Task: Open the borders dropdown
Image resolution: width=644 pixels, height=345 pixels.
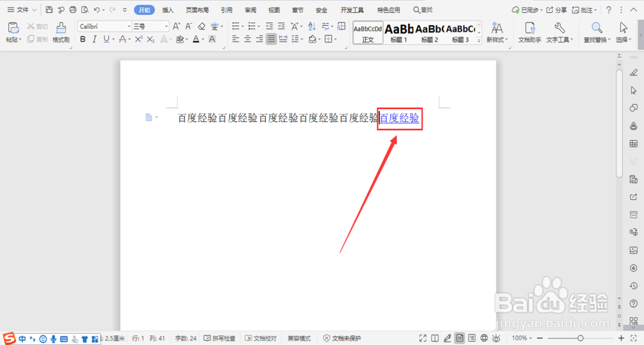Action: 335,39
